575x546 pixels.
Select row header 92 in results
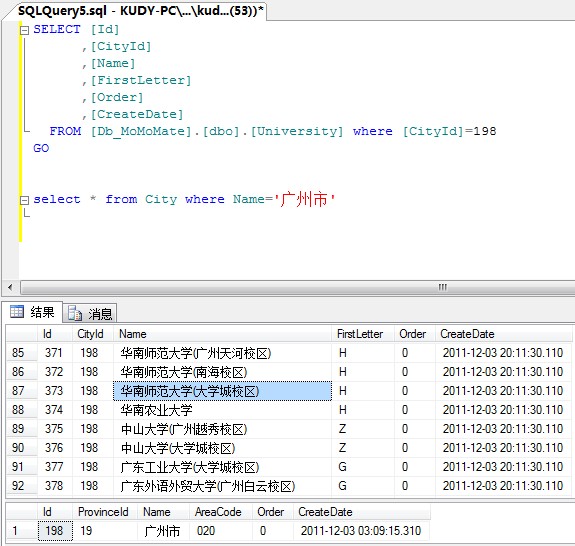click(21, 486)
